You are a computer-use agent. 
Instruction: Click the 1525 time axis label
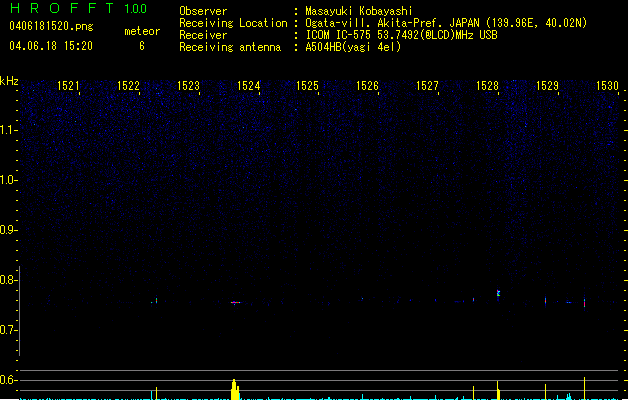click(x=307, y=86)
